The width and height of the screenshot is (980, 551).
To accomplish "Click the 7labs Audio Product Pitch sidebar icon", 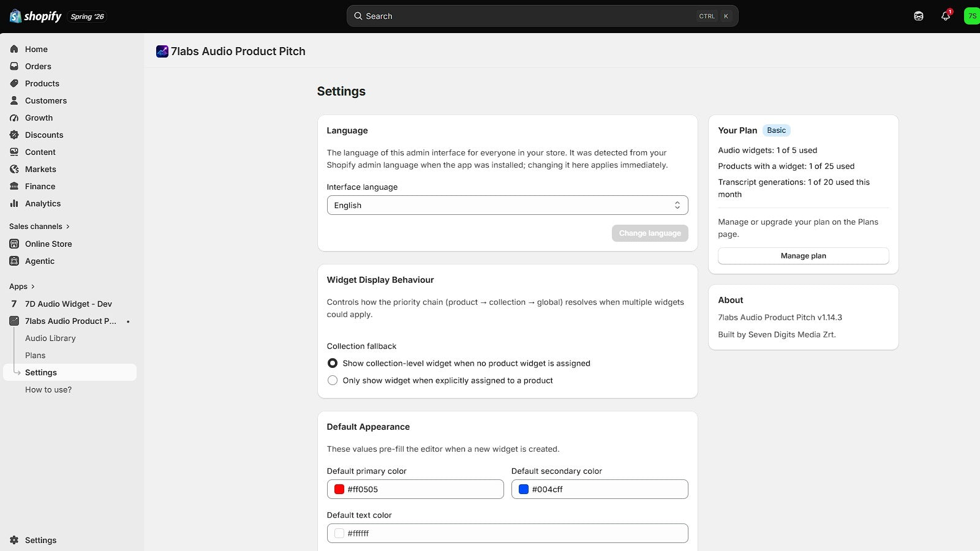I will coord(14,321).
